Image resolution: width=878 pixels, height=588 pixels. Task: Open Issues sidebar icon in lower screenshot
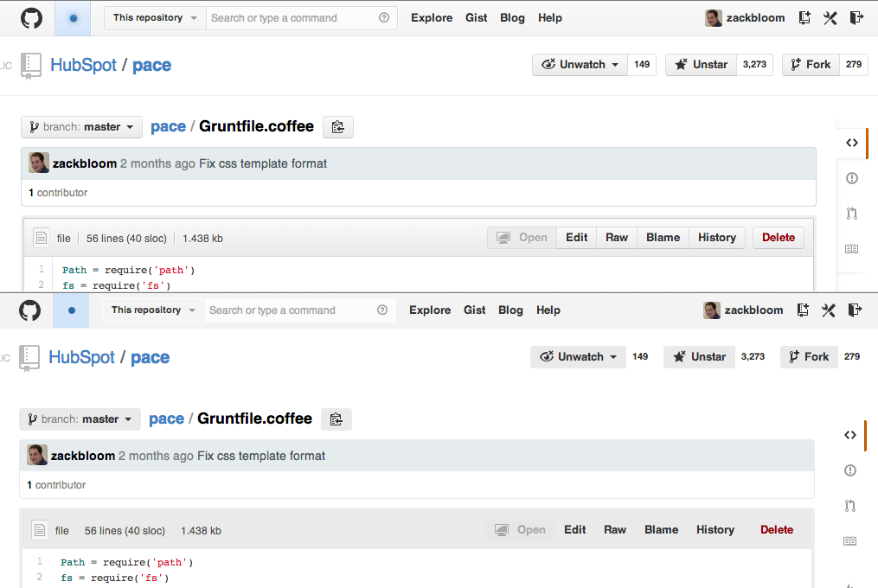(850, 470)
